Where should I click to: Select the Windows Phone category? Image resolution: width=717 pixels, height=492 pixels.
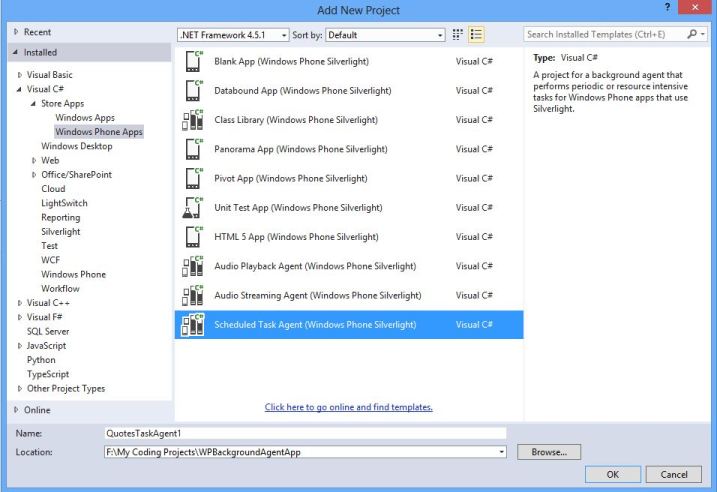(73, 274)
